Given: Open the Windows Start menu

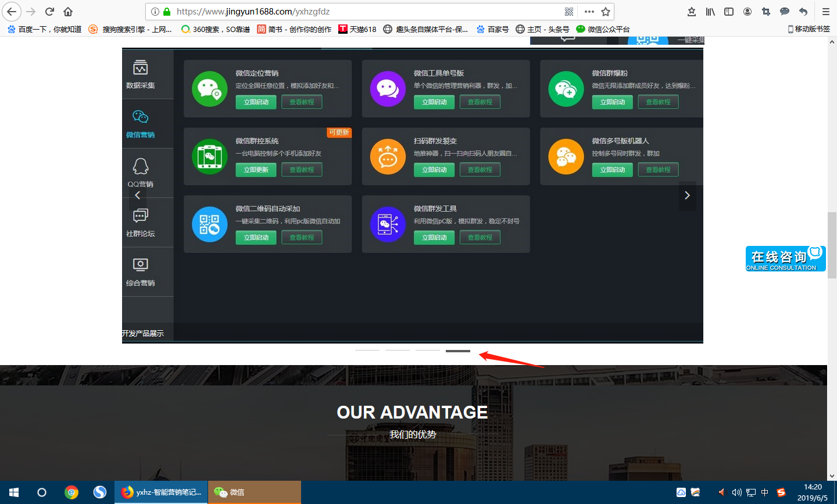Looking at the screenshot, I should [14, 492].
